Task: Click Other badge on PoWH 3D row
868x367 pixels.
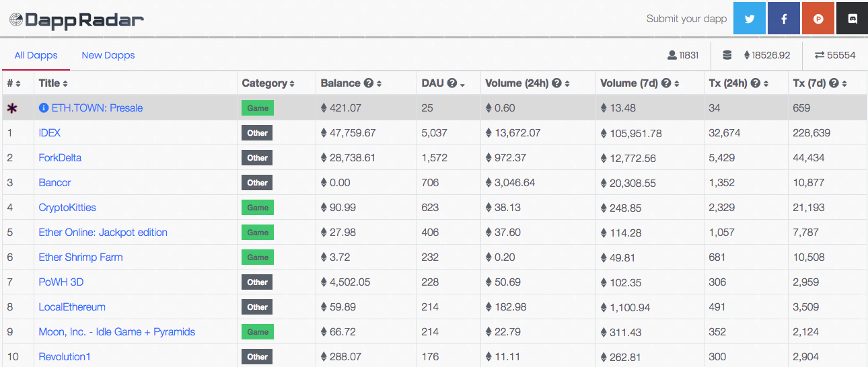Action: [257, 282]
